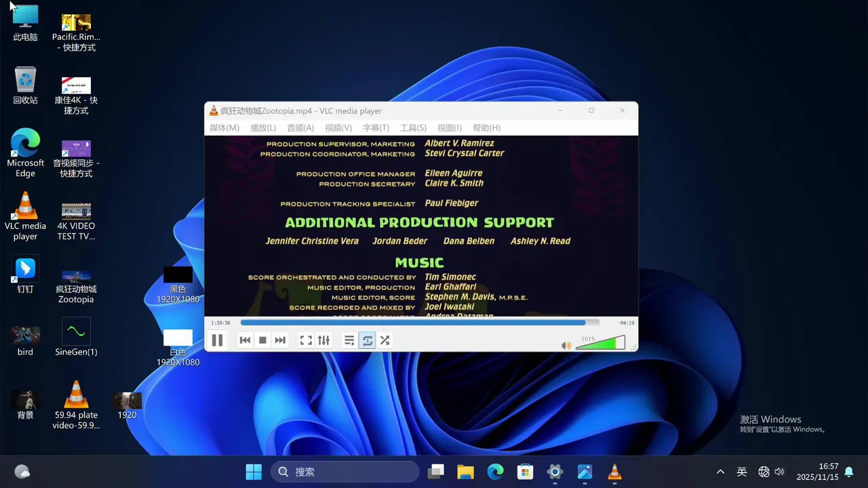Select the bird desktop file
Image resolution: width=868 pixels, height=488 pixels.
pyautogui.click(x=25, y=341)
